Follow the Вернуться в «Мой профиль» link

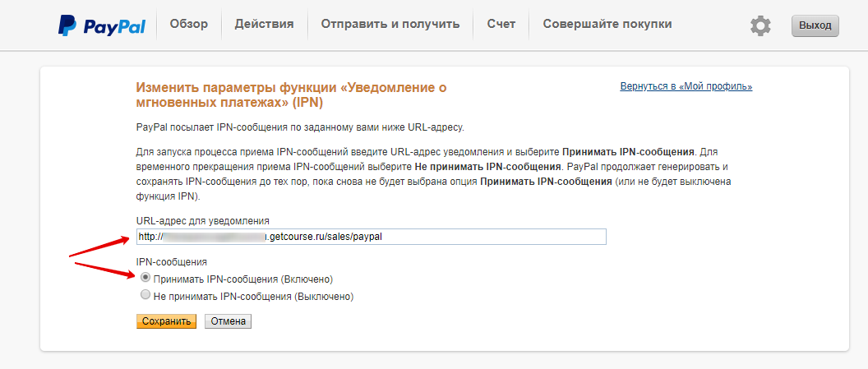click(686, 86)
